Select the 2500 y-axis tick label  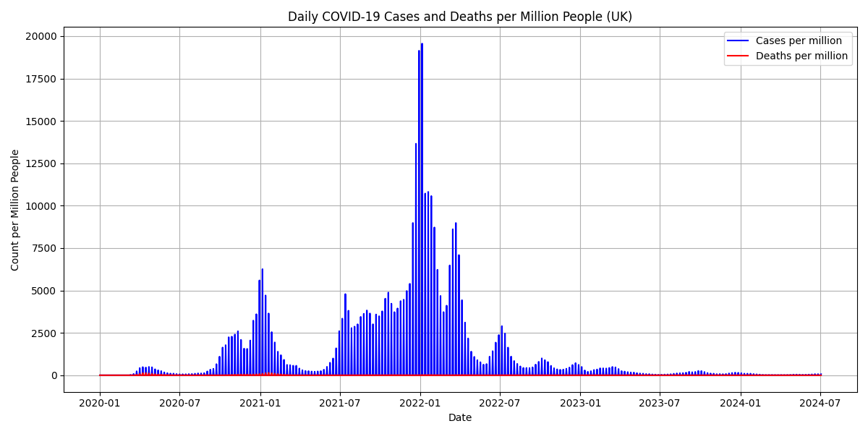pyautogui.click(x=45, y=333)
